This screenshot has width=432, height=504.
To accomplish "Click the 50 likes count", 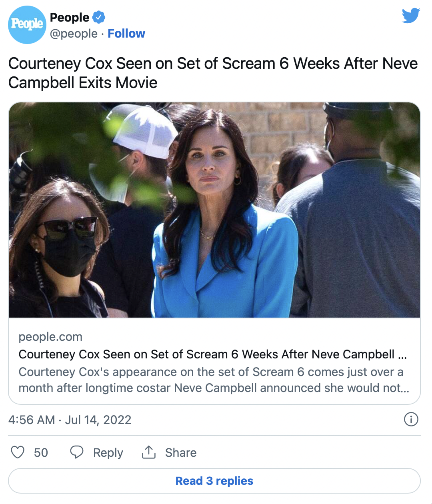I will [41, 453].
